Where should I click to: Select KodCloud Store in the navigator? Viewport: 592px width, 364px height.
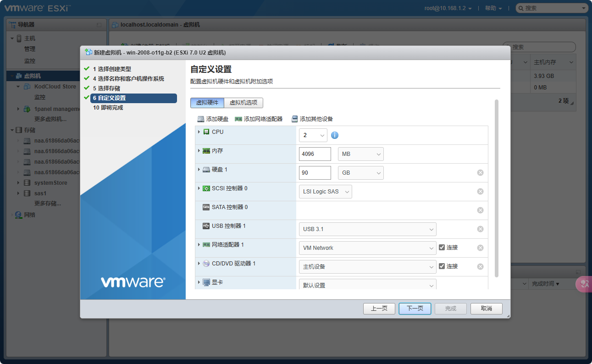55,87
